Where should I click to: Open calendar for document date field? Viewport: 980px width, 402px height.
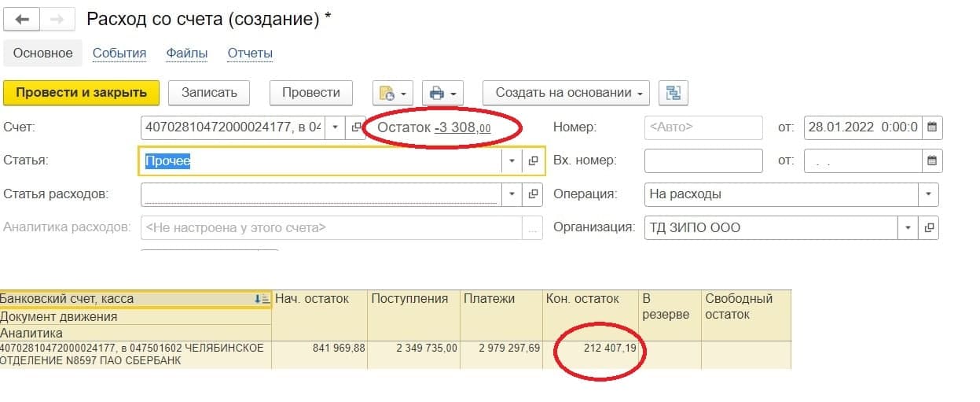[932, 127]
